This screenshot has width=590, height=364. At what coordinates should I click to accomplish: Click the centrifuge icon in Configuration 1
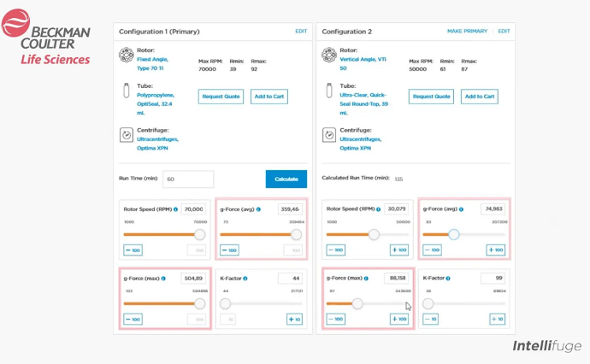(127, 135)
